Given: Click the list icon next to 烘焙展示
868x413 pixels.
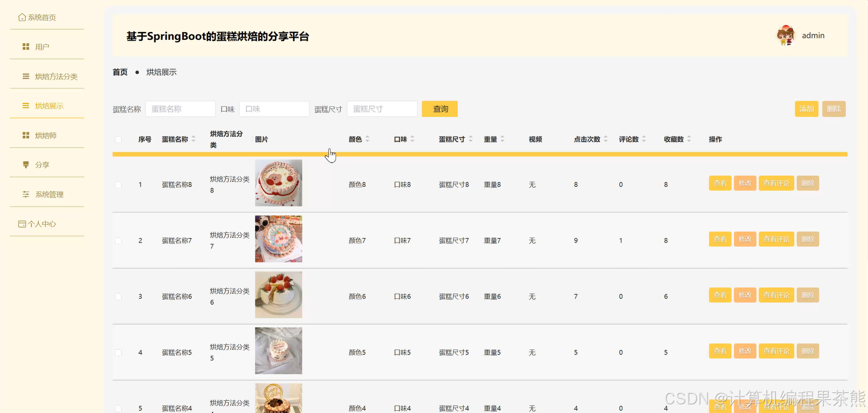Looking at the screenshot, I should [x=26, y=106].
